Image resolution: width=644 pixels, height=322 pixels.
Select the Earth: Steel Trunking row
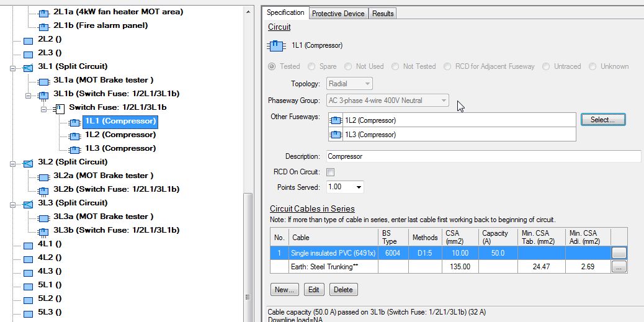(449, 267)
